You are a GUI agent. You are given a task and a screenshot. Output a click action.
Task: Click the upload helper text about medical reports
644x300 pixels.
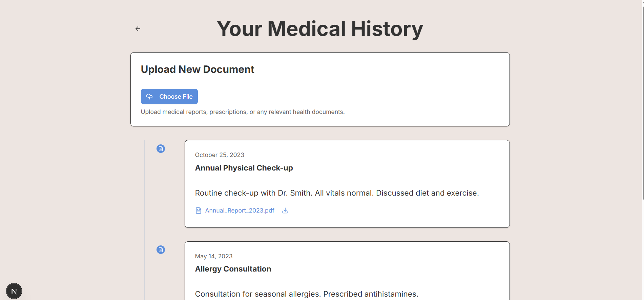coord(243,112)
